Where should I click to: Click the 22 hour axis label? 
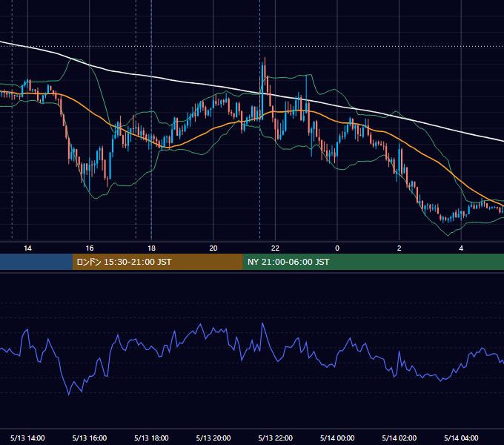(275, 248)
